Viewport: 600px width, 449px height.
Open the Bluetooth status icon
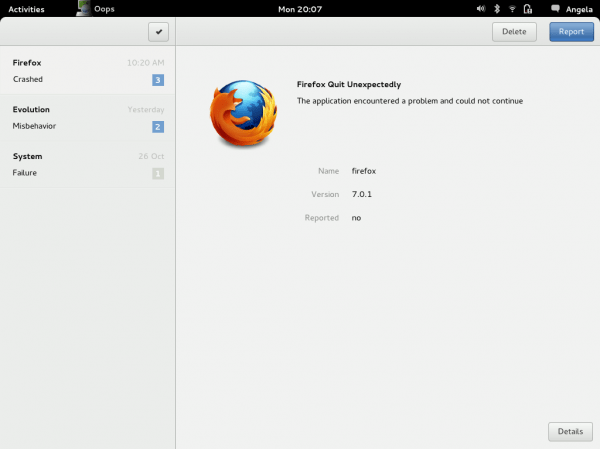point(497,9)
